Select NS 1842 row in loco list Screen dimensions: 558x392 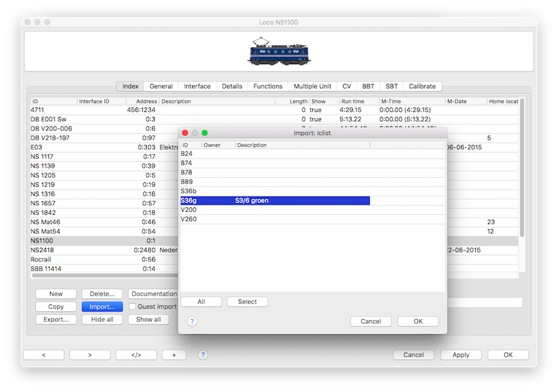click(x=44, y=212)
